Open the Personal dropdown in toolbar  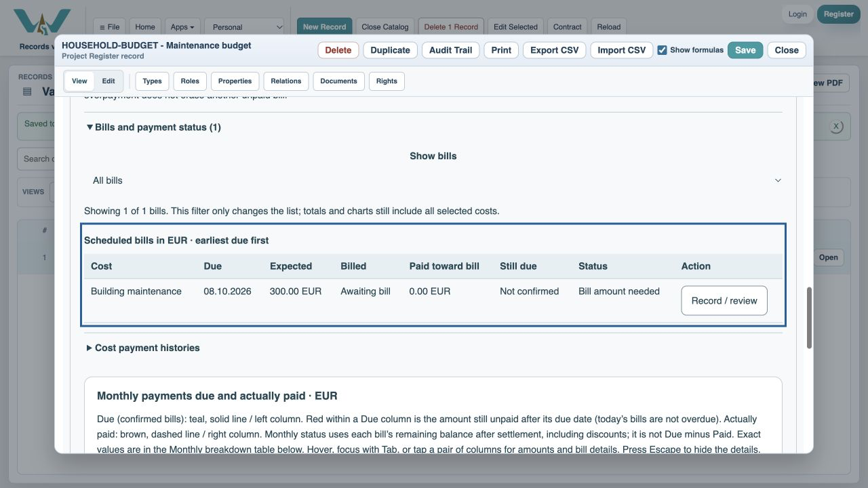click(x=244, y=27)
